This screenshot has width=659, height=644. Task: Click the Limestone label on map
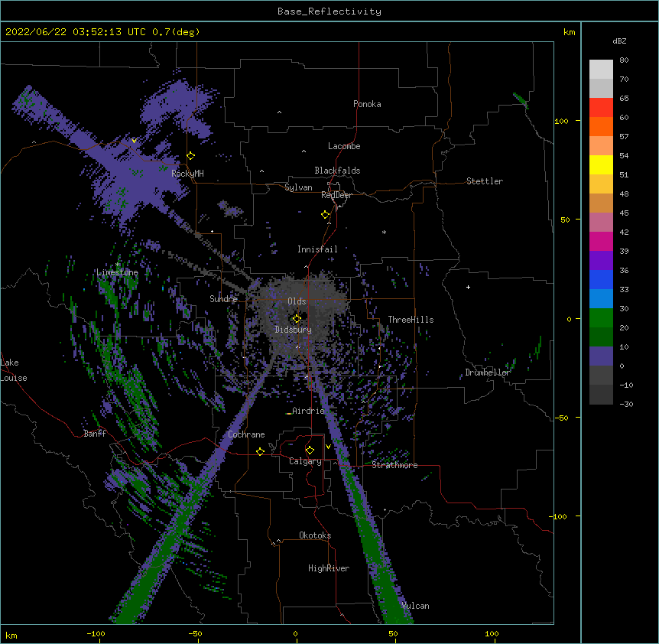117,272
